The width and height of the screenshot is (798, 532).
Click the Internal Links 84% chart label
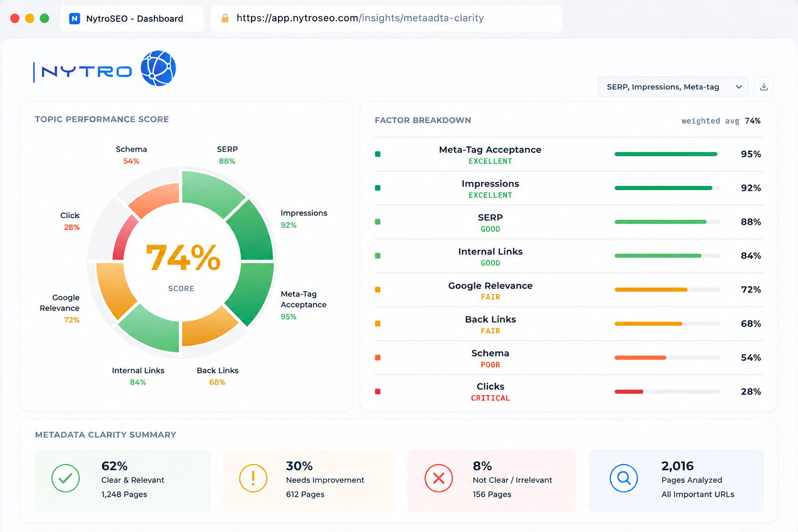(138, 376)
